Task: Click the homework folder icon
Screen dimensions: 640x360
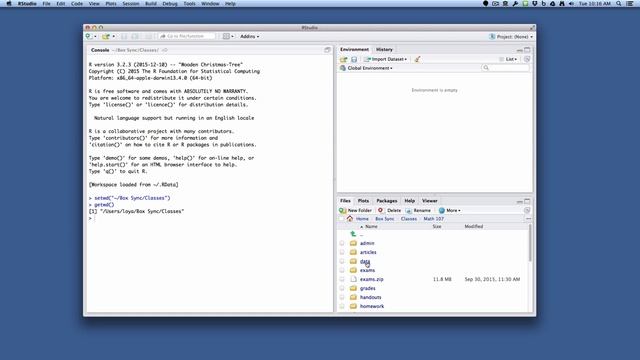Action: pos(353,306)
